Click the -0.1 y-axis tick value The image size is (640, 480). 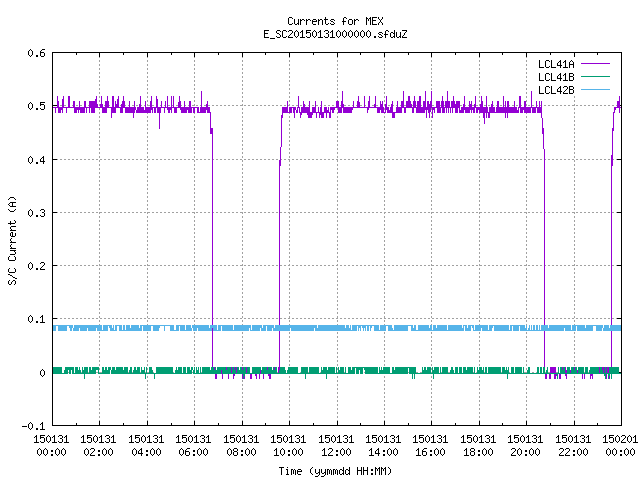click(33, 426)
